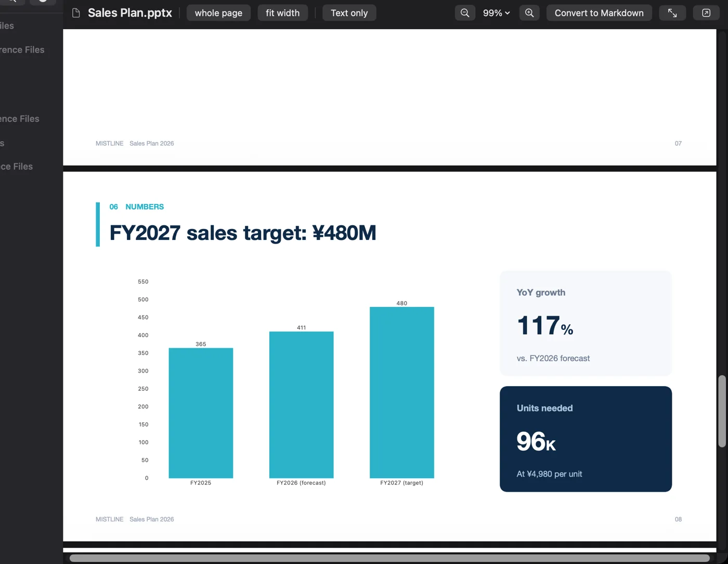Click the Sales Plan.pptx file title

click(x=129, y=13)
